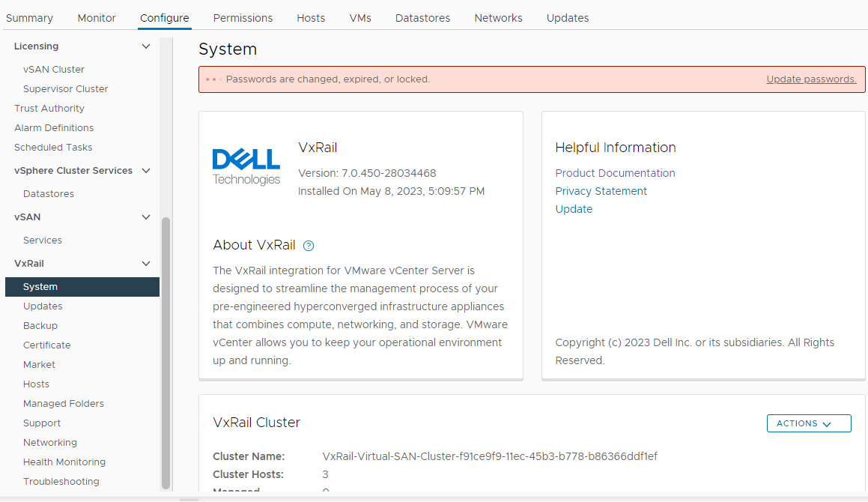Click the Update link under Helpful Information
This screenshot has width=868, height=502.
574,209
